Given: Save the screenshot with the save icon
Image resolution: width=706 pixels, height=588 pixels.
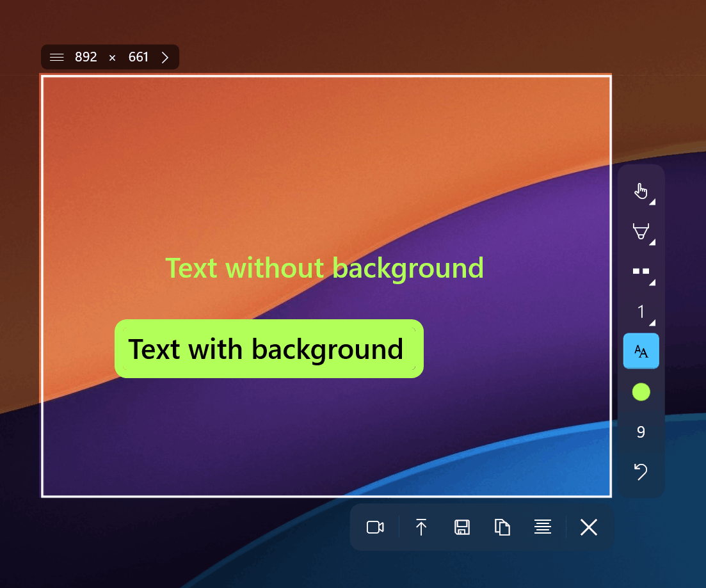Looking at the screenshot, I should click(461, 527).
